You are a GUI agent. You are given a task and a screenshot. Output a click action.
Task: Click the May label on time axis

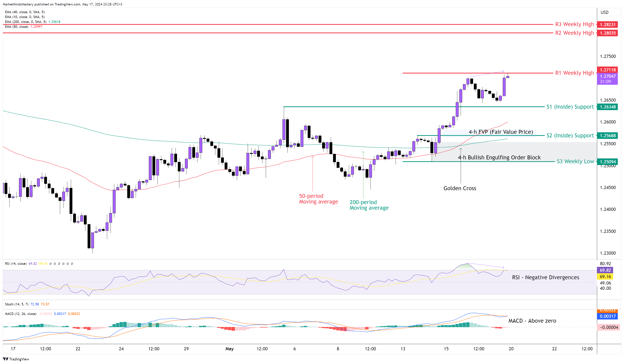coord(229,349)
